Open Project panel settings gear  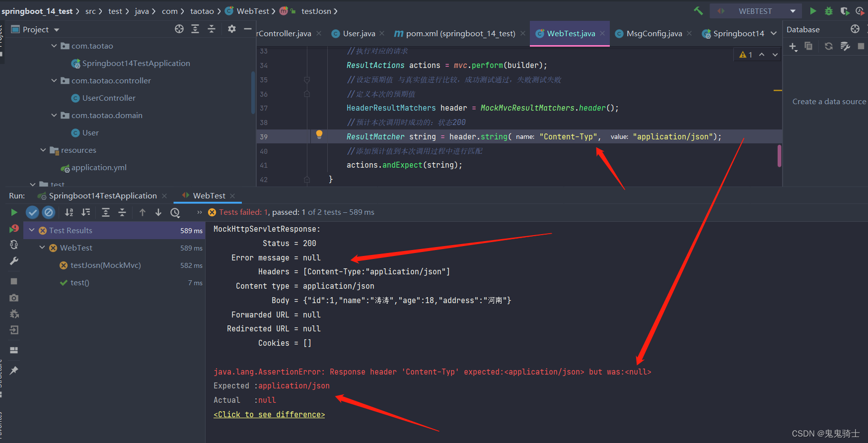click(232, 29)
